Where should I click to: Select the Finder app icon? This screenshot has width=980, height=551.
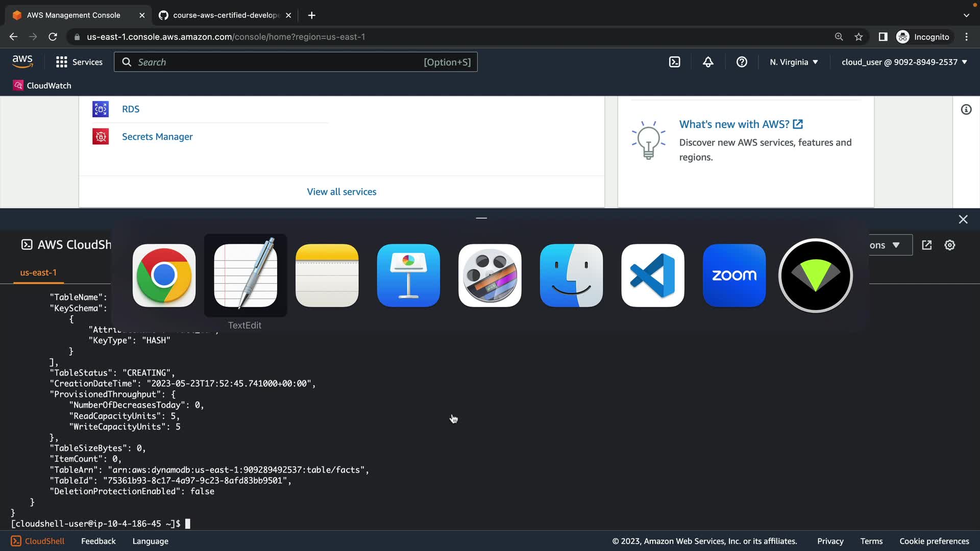coord(571,275)
